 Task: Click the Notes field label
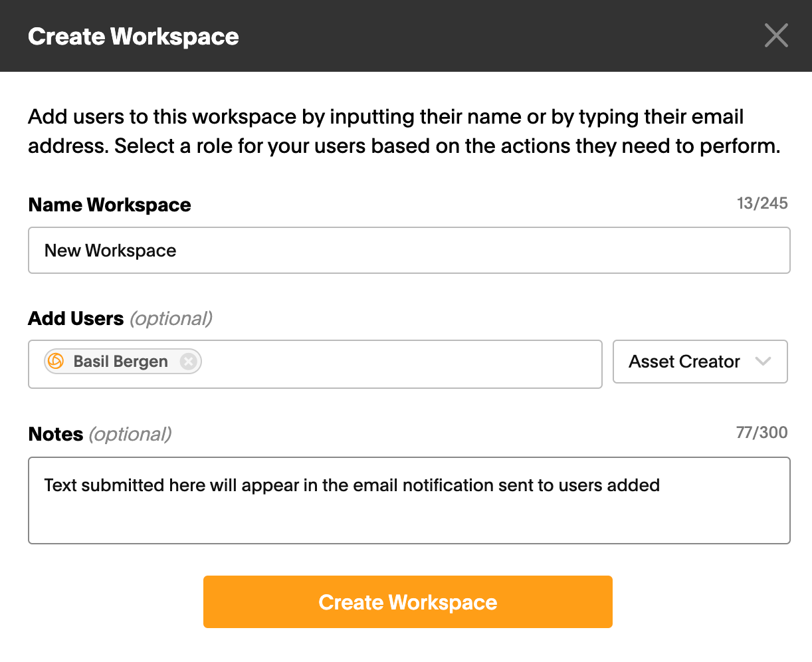[56, 434]
